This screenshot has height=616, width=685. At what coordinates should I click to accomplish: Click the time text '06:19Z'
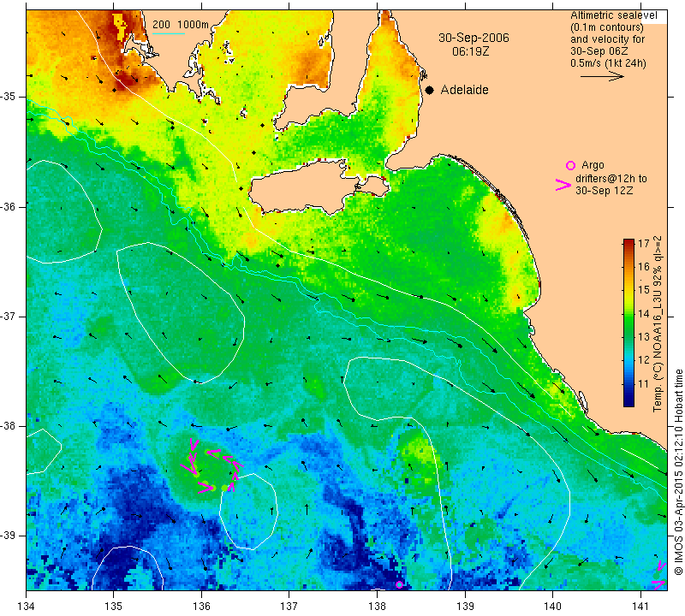click(470, 51)
